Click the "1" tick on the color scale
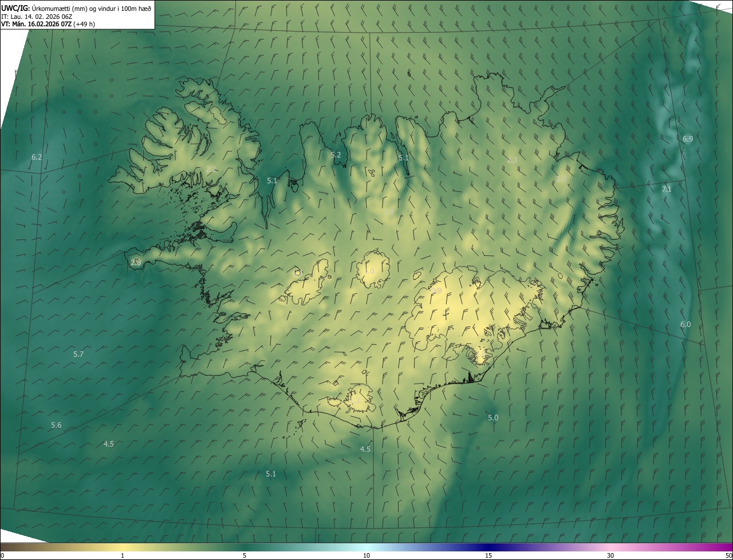Screen dimensions: 733x560 click(123, 556)
